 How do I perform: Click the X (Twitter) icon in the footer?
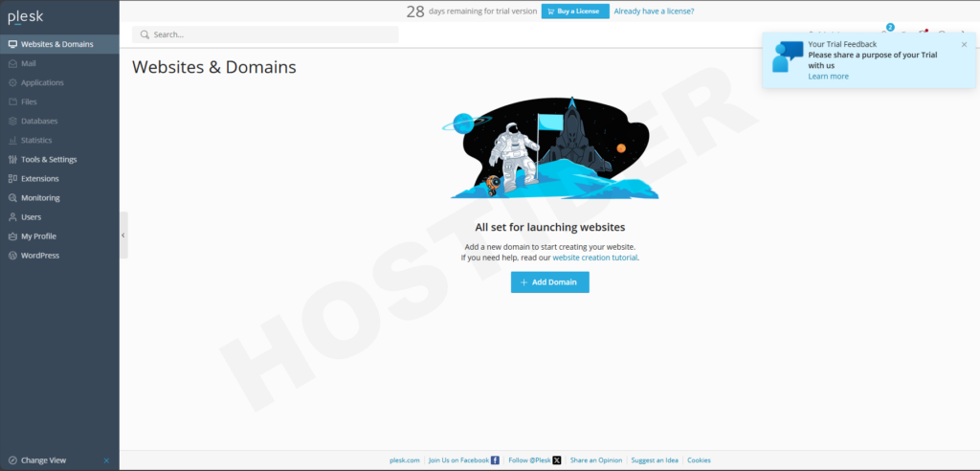point(557,460)
